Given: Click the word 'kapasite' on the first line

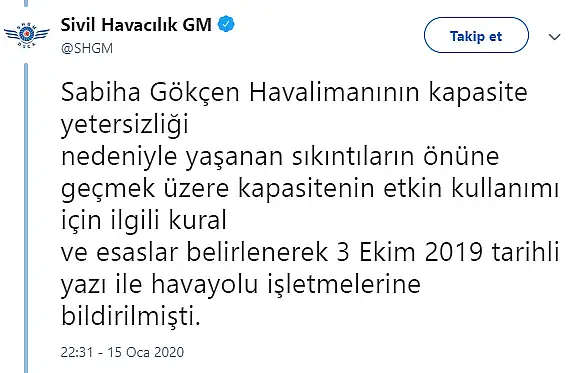Looking at the screenshot, I should pos(478,93).
